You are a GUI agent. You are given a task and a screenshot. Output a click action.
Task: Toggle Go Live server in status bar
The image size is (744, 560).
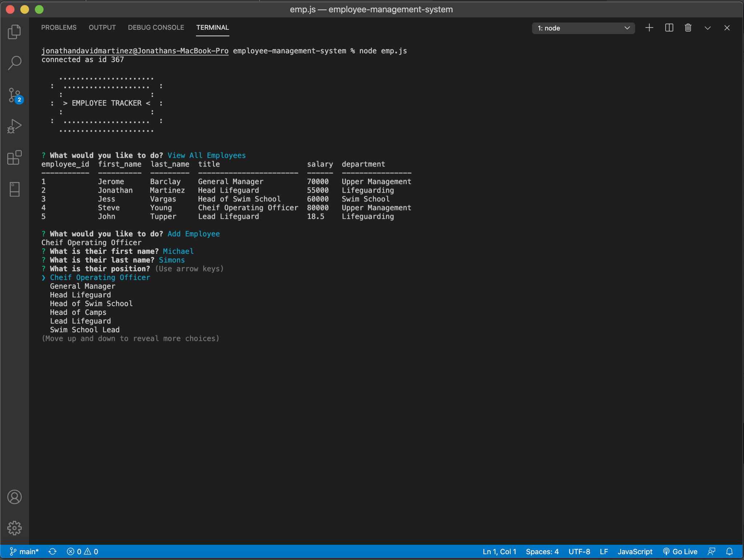click(x=680, y=552)
